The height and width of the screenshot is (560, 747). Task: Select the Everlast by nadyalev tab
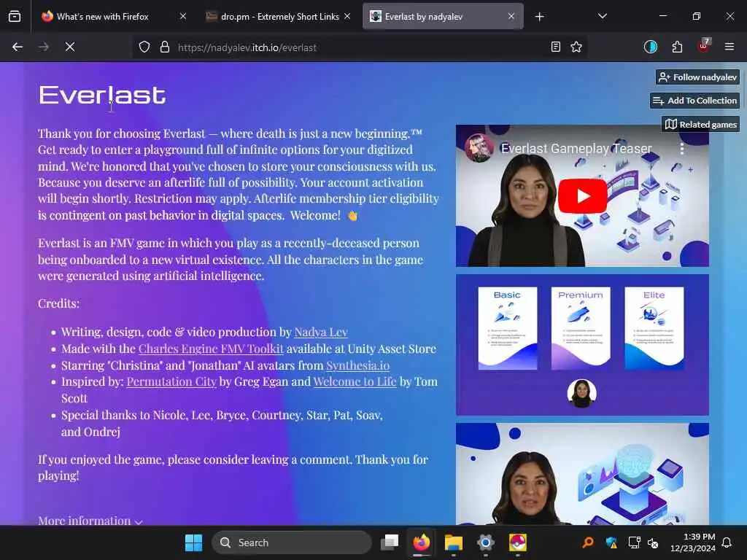[443, 17]
